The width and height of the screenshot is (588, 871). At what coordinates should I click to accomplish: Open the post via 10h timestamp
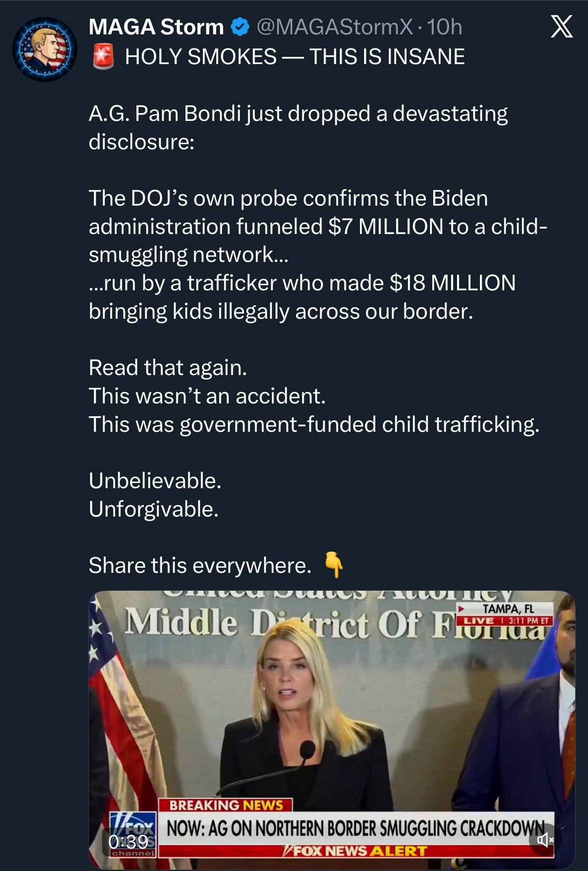[445, 27]
